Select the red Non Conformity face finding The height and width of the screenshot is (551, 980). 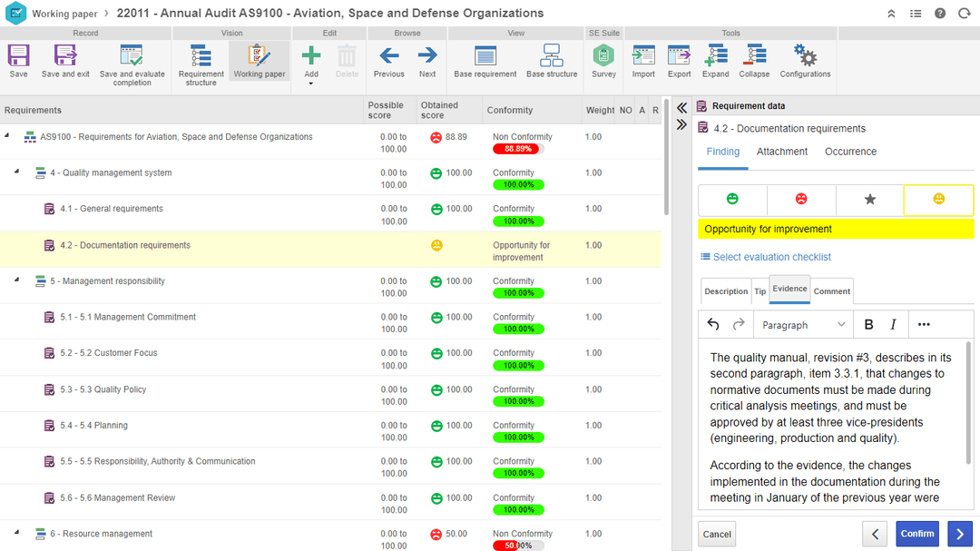[801, 199]
